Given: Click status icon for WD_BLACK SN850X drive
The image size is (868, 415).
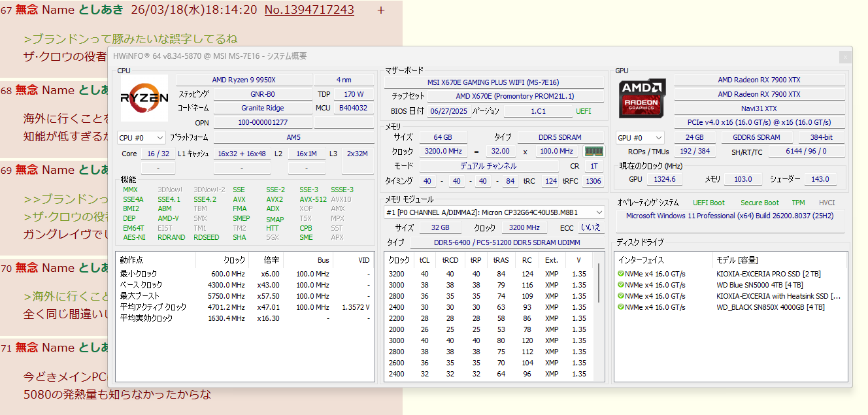Looking at the screenshot, I should click(x=620, y=307).
